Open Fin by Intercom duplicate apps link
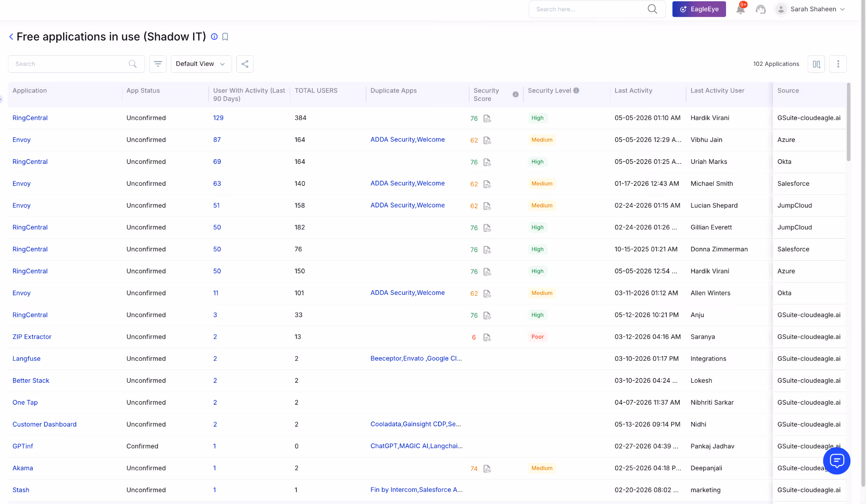The height and width of the screenshot is (504, 866). [x=417, y=490]
